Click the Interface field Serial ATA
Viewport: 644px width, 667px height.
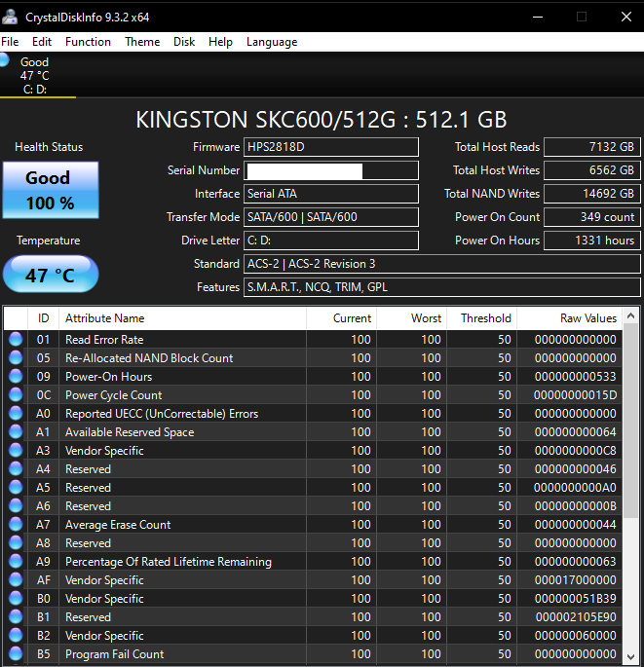pos(330,194)
